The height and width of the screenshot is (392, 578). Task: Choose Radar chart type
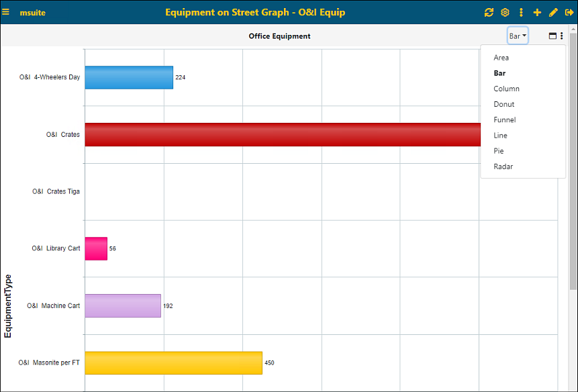[503, 166]
